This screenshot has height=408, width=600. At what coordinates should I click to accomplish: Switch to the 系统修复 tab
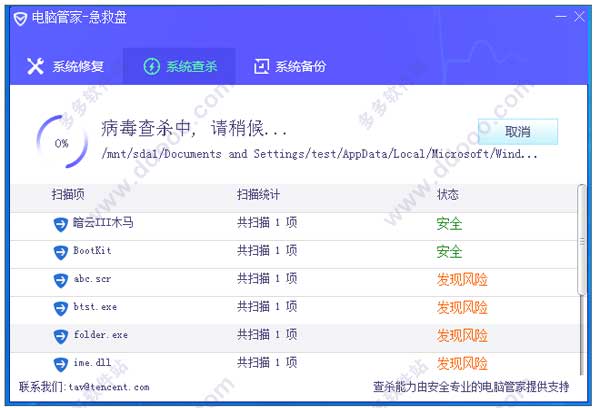(65, 66)
